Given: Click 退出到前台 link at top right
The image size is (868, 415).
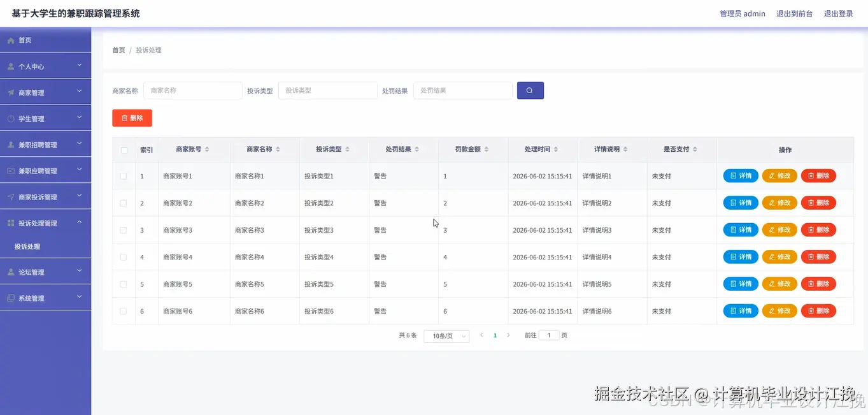Looking at the screenshot, I should point(794,13).
